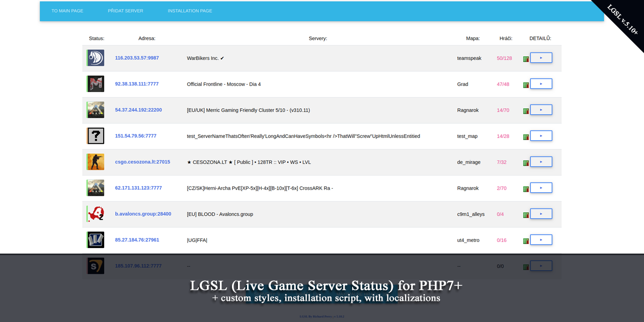Click player count 50/128
Screen dimensions: 644x322
504,58
